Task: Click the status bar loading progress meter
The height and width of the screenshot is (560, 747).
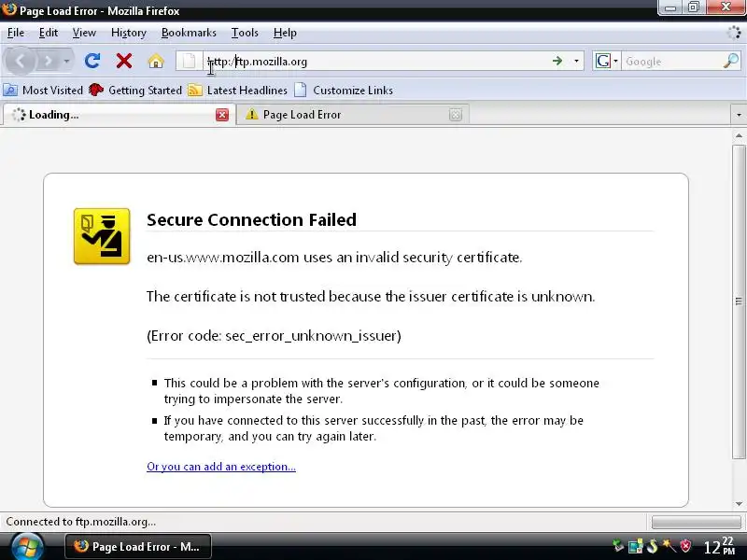Action: pos(697,522)
